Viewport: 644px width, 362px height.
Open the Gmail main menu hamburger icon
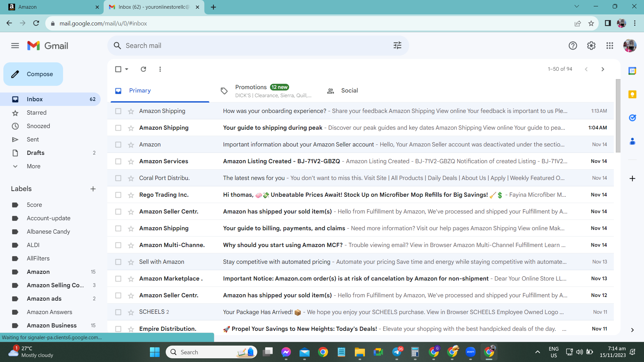(x=15, y=46)
